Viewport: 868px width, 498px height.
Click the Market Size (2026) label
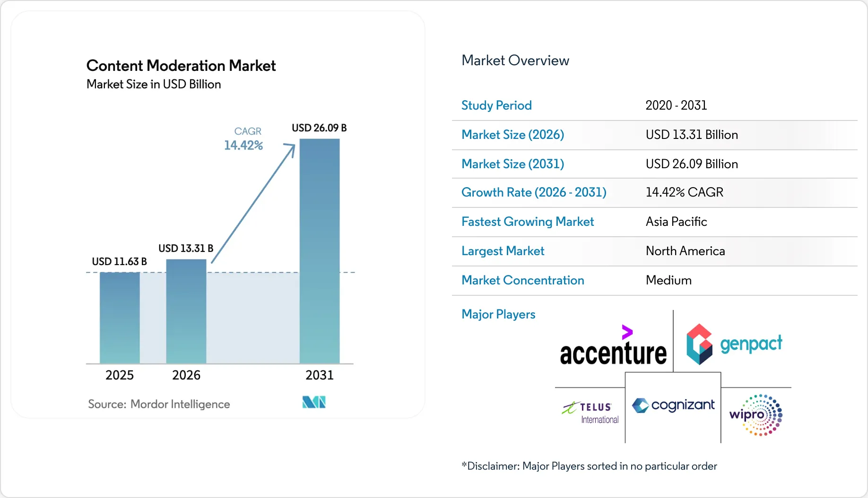pos(513,135)
